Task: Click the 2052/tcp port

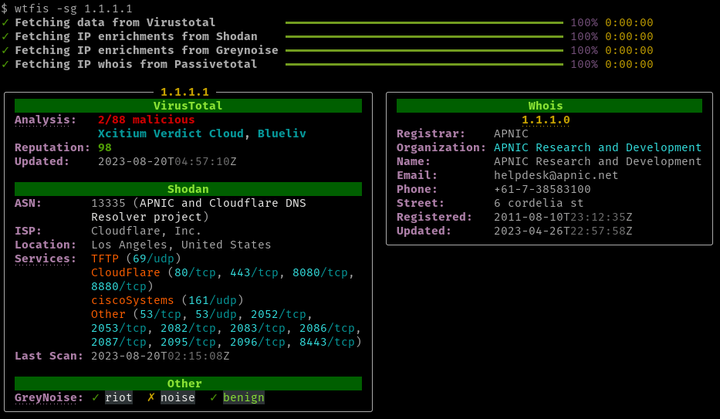Action: 278,314
